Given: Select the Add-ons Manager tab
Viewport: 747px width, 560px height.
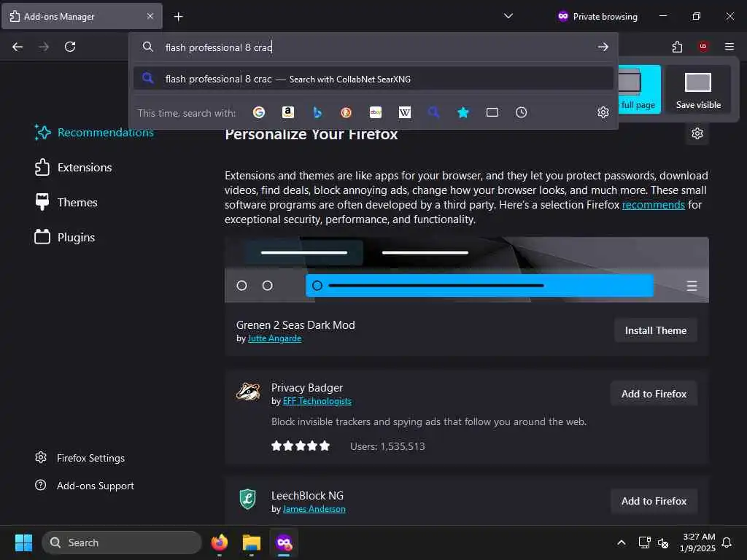Looking at the screenshot, I should click(82, 16).
